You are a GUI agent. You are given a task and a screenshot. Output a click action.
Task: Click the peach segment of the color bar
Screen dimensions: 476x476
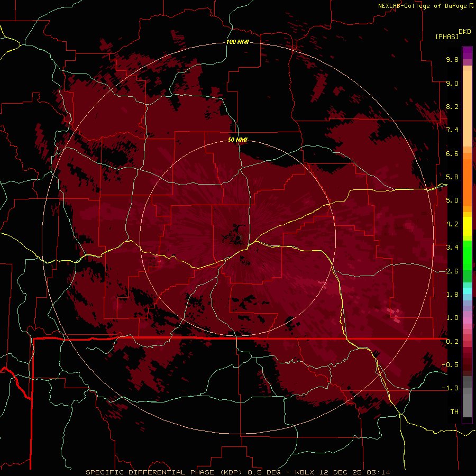click(x=467, y=106)
